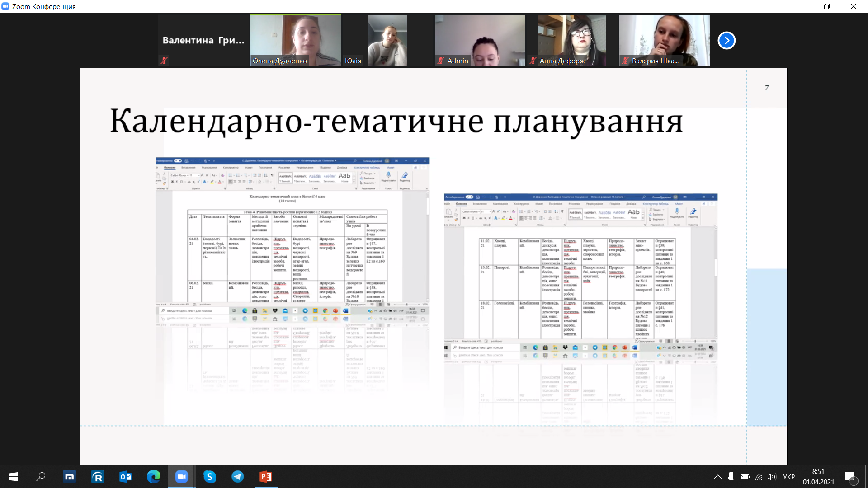Click Zoom app icon in taskbar

[x=182, y=477]
